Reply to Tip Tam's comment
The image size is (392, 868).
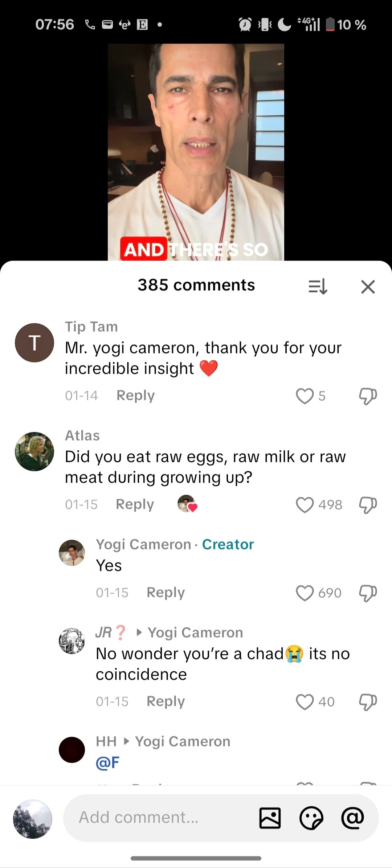135,396
